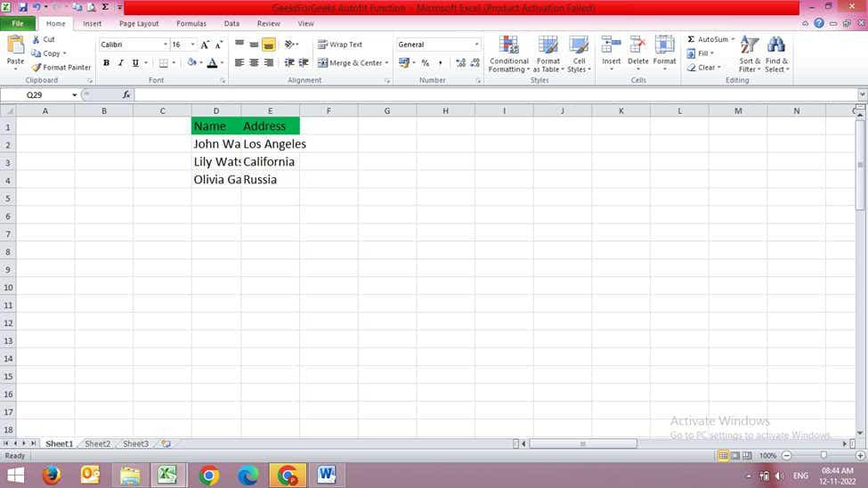
Task: Open Microsoft Word from taskbar
Action: click(327, 476)
